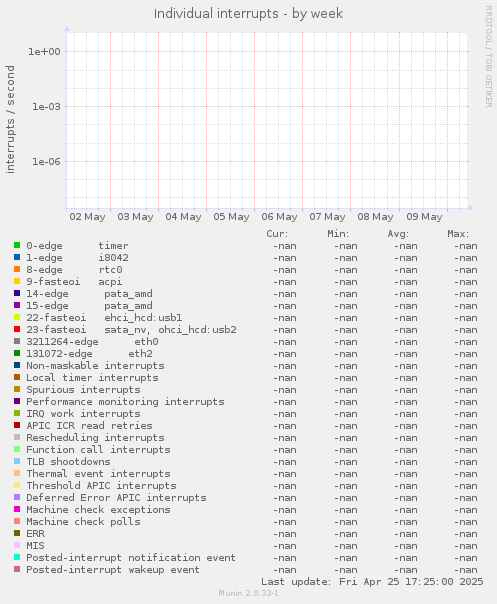Click the RRDTOOL / TOBI OETIKER watermark
The width and height of the screenshot is (497, 604).
pyautogui.click(x=489, y=57)
